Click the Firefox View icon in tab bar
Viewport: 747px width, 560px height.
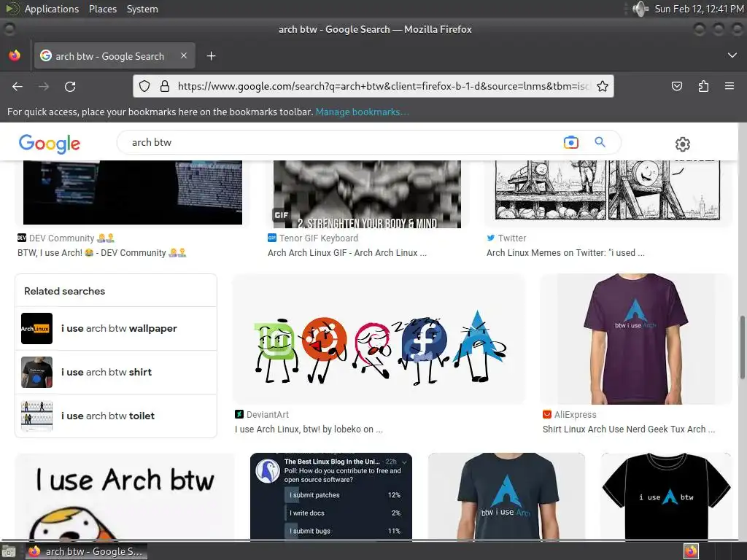15,55
